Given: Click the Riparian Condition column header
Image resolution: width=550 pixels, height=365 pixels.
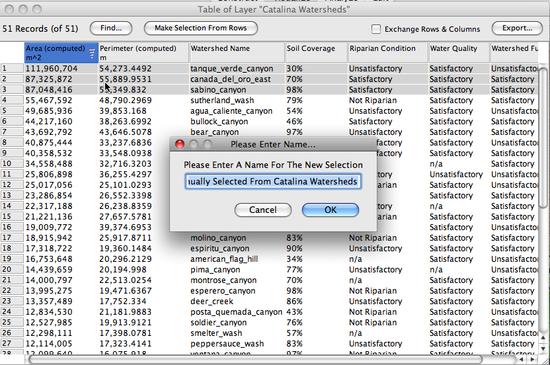Looking at the screenshot, I should click(388, 53).
